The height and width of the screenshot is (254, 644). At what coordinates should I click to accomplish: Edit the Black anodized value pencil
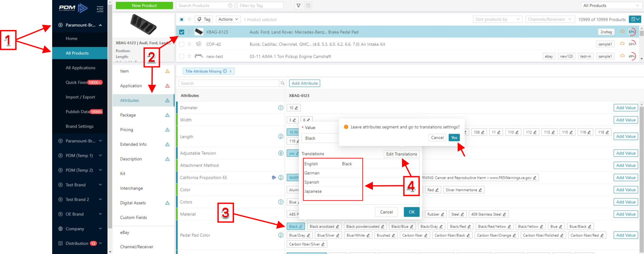pos(337,227)
